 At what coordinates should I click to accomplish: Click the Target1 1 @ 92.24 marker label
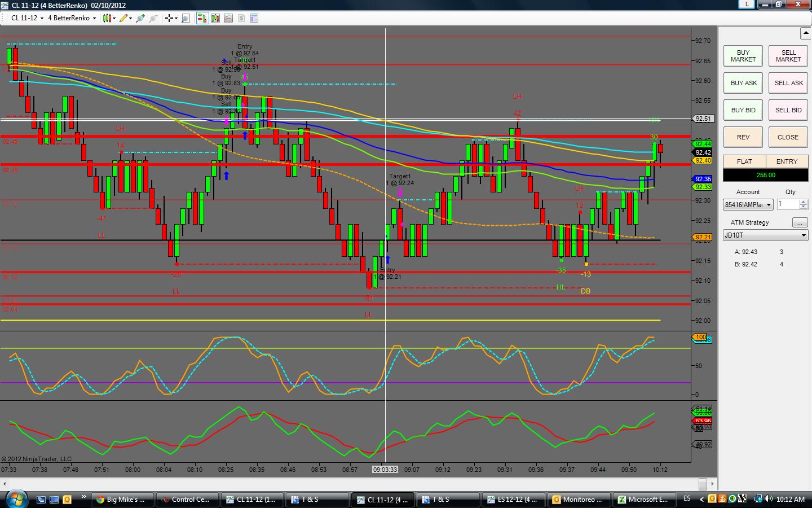point(400,179)
